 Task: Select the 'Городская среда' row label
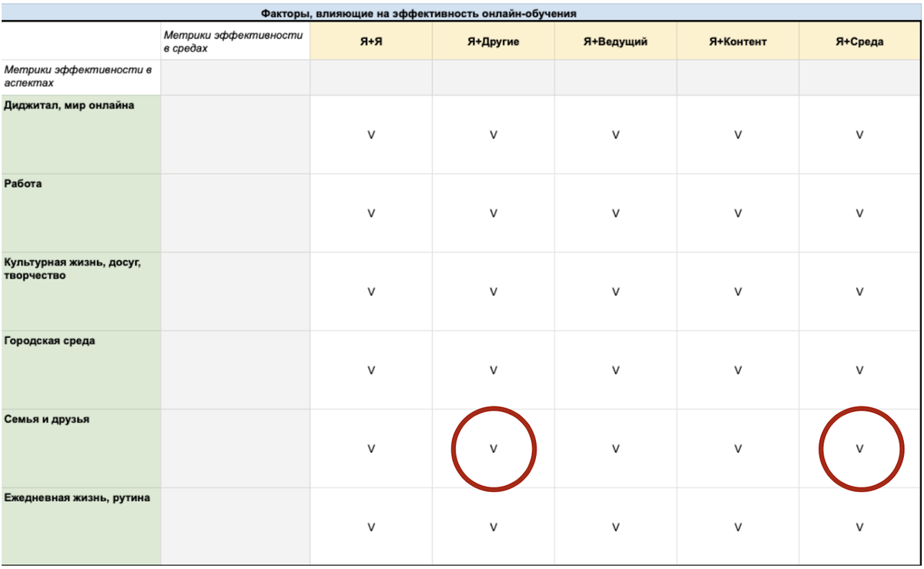(x=81, y=370)
